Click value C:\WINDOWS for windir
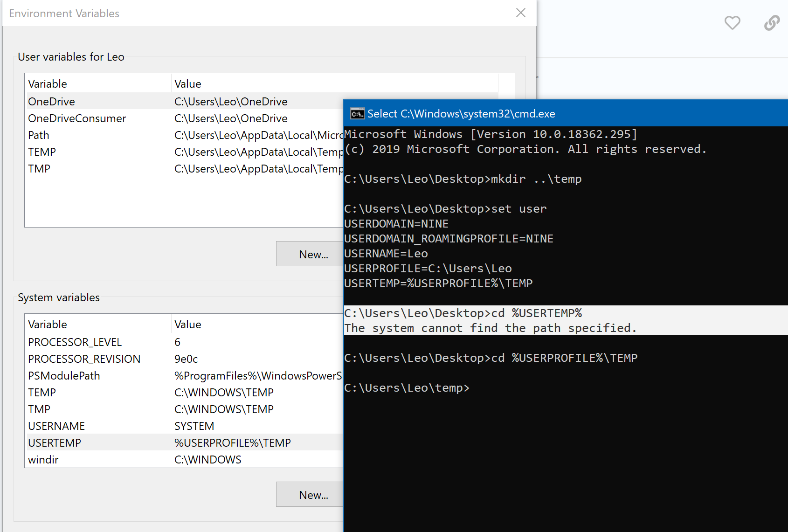Viewport: 788px width, 532px height. tap(207, 459)
